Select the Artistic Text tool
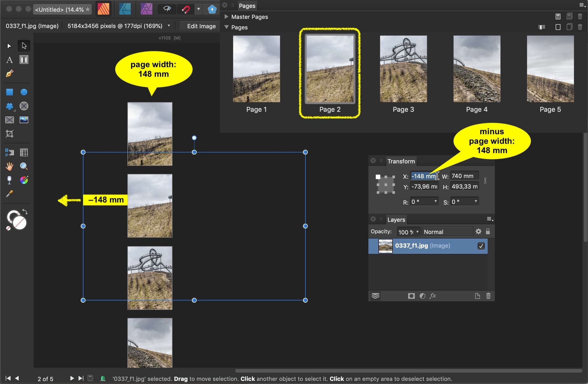 (x=9, y=60)
